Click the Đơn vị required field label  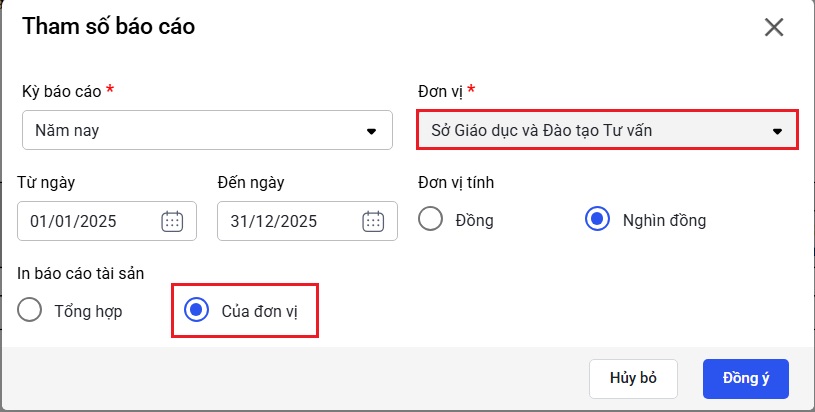click(x=440, y=91)
